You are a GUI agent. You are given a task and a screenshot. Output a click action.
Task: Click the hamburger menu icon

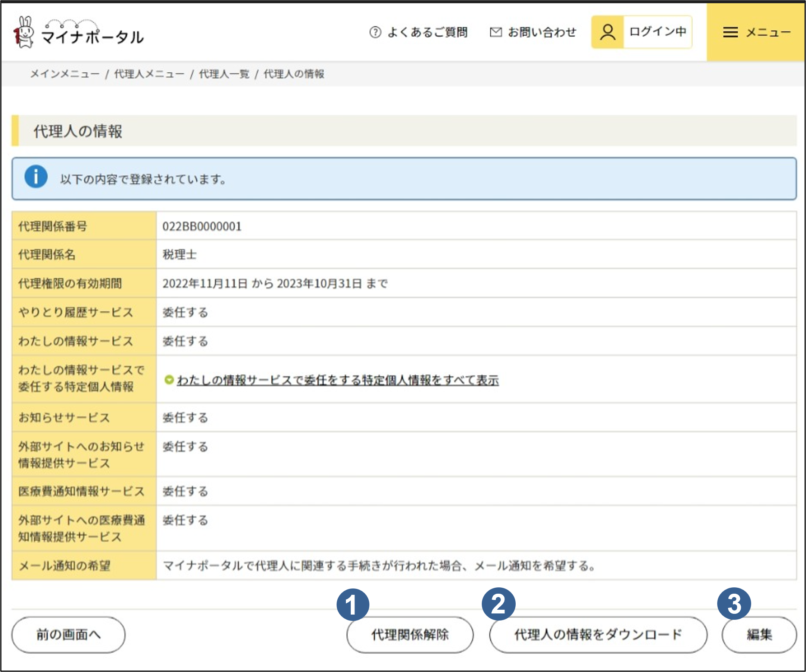coord(730,32)
